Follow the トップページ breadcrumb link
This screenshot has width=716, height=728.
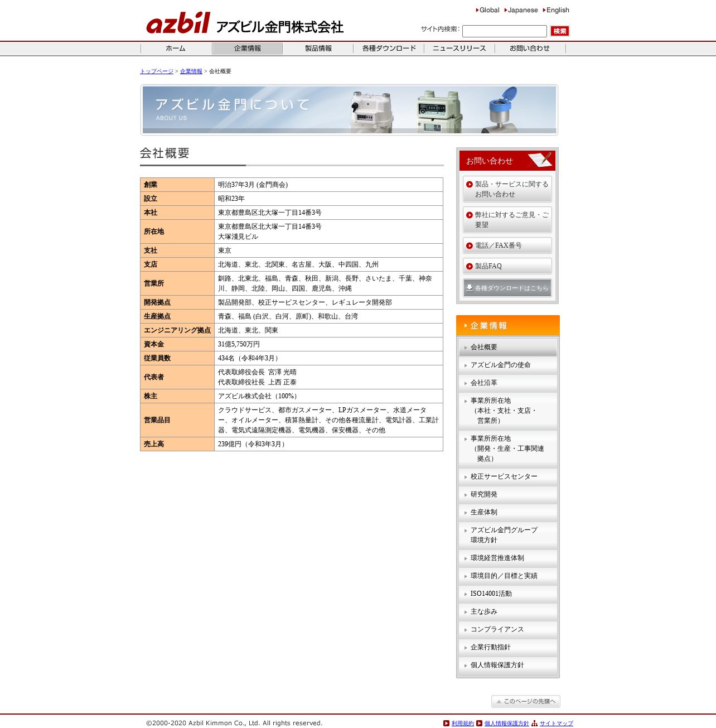157,71
